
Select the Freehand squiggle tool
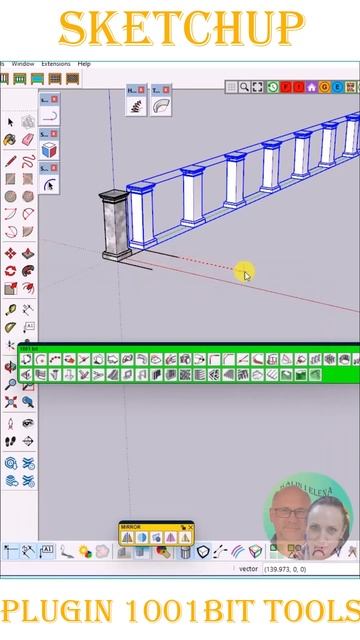28,162
